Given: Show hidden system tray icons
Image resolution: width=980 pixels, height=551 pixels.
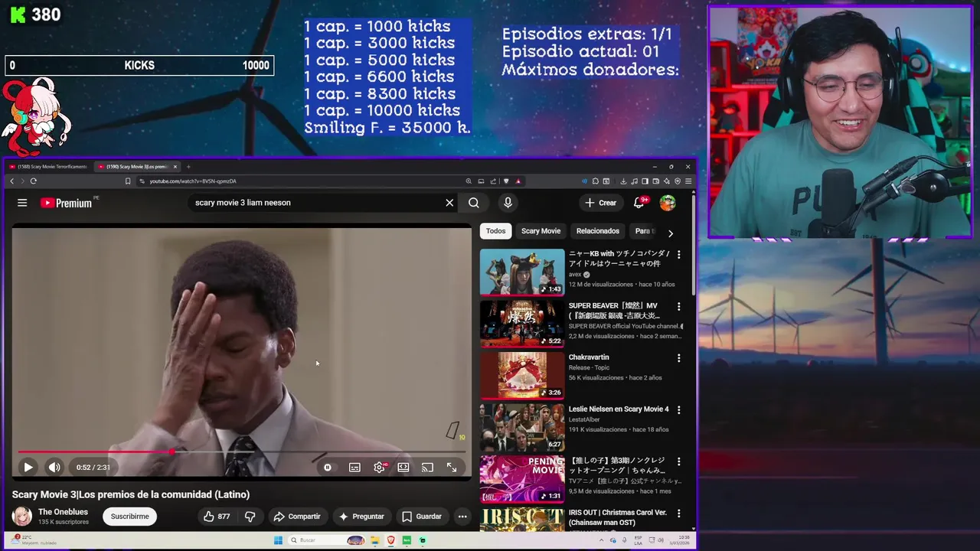Looking at the screenshot, I should (600, 540).
